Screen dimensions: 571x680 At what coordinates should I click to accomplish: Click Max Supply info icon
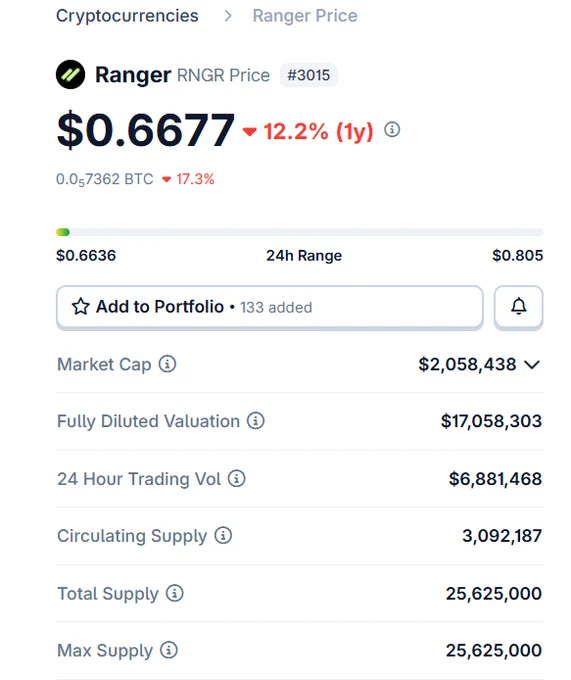click(169, 650)
